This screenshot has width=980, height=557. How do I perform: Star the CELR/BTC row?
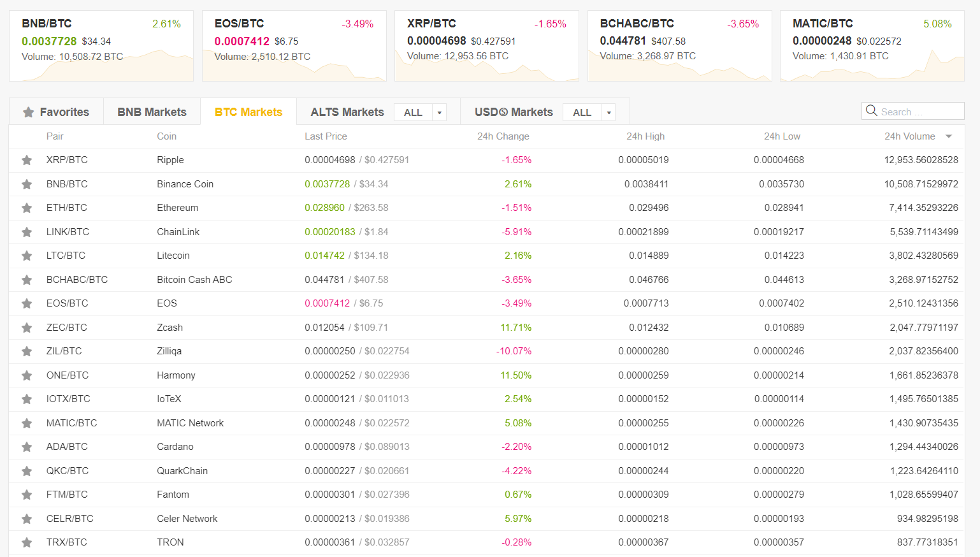[27, 519]
